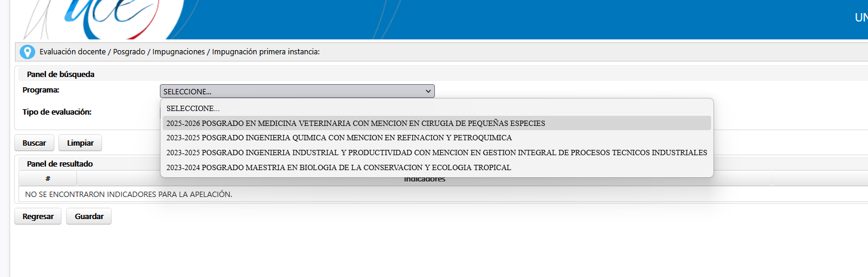Click the Indicadores column header
The image size is (868, 277).
pyautogui.click(x=424, y=179)
